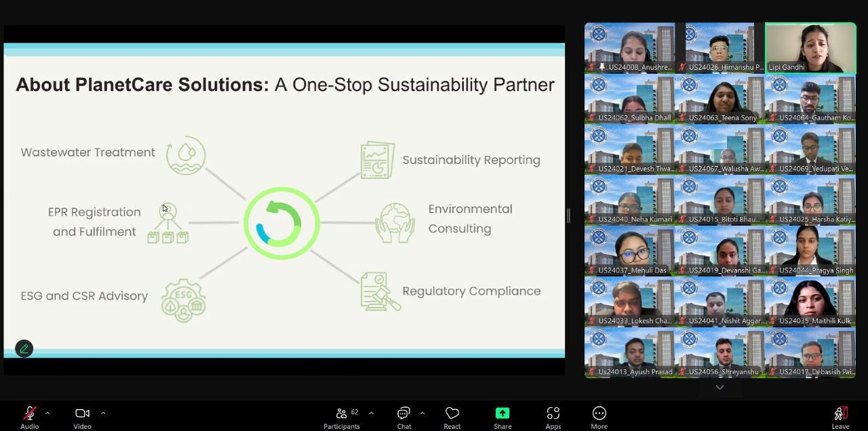The height and width of the screenshot is (431, 868).
Task: Open the React emoji menu
Action: (452, 417)
